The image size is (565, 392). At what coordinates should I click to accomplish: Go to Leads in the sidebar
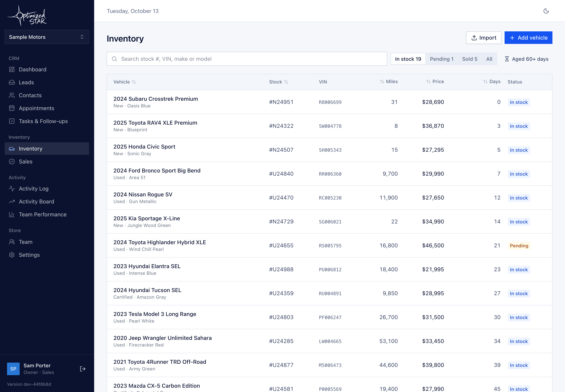(x=47, y=82)
